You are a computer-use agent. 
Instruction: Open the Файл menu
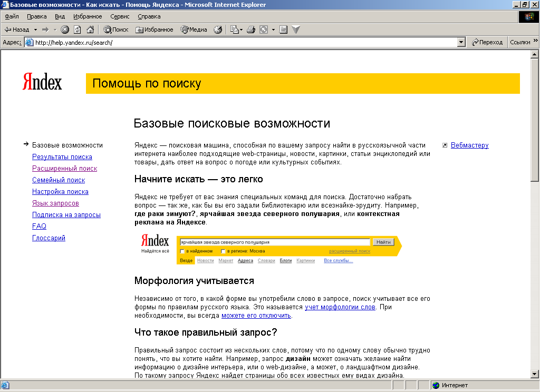point(12,16)
